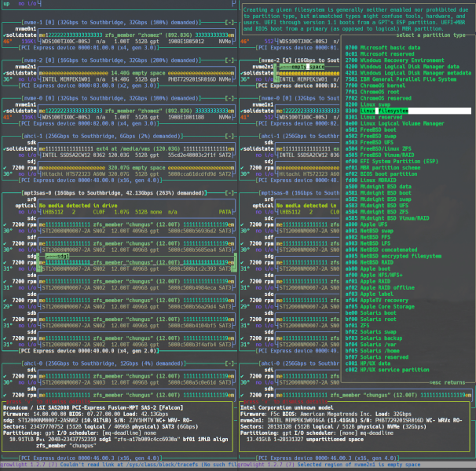Viewport: 476px width, 471px height.
Task: Pick 8e00 Linux Logical Volume Manager
Action: (394, 123)
